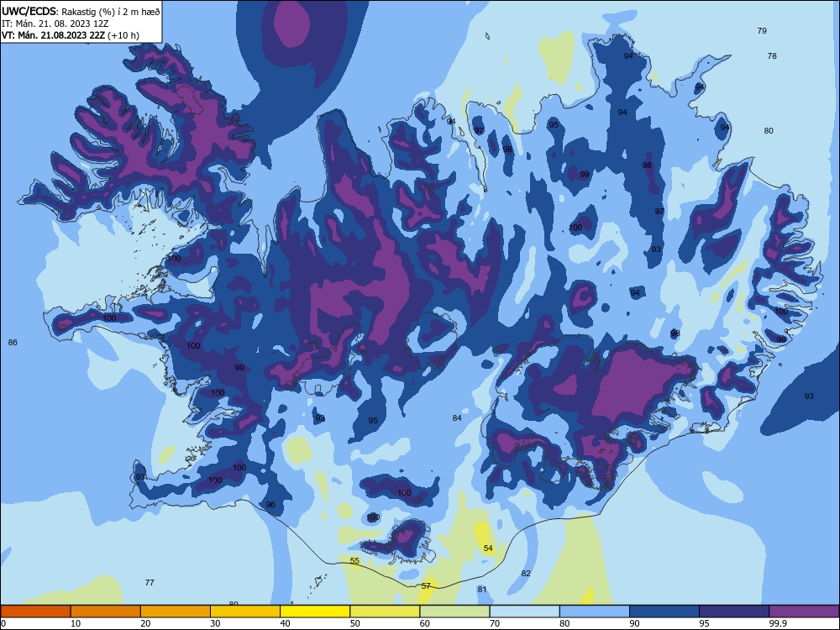Click the humidity value 81 near the bottom
The height and width of the screenshot is (630, 840).
point(482,590)
